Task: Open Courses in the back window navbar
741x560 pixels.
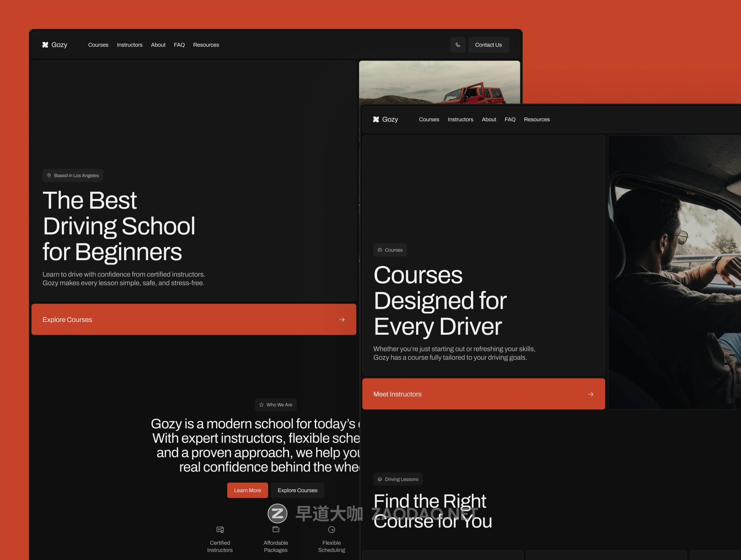Action: coord(98,45)
